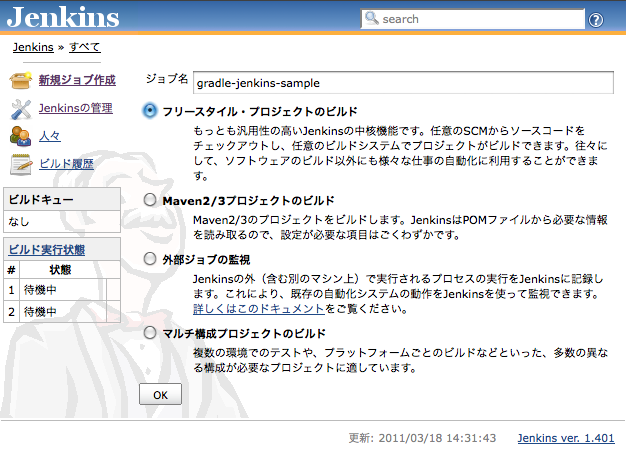Click executor 1 待機中 cell
Image resolution: width=626 pixels, height=456 pixels.
point(63,289)
